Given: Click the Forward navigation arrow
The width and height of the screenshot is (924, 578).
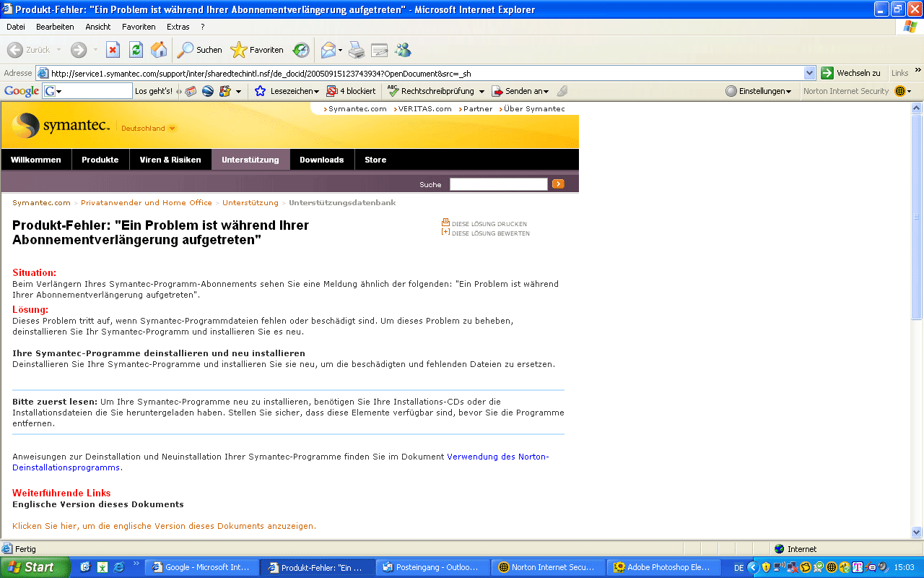Looking at the screenshot, I should coord(78,50).
